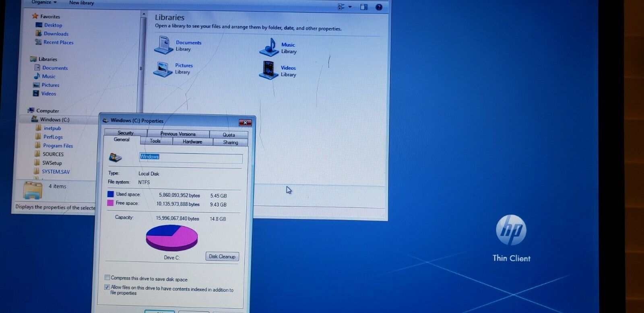Open the Pictures Library in the main pane

[173, 68]
